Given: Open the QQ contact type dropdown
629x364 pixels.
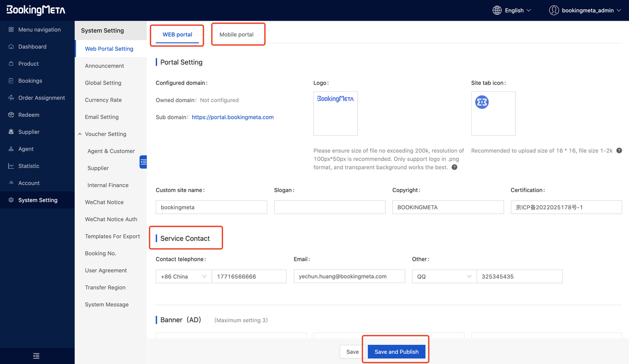Looking at the screenshot, I should click(x=444, y=277).
